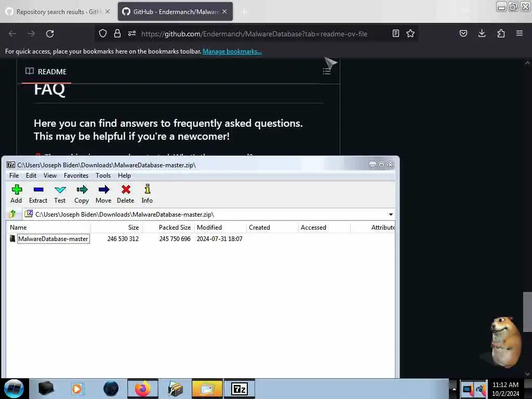Open the Firefox hamburger menu

(x=520, y=33)
